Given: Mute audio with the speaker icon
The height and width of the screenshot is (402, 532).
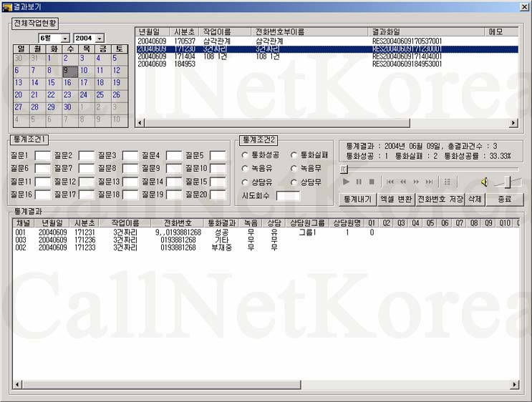Looking at the screenshot, I should [485, 182].
